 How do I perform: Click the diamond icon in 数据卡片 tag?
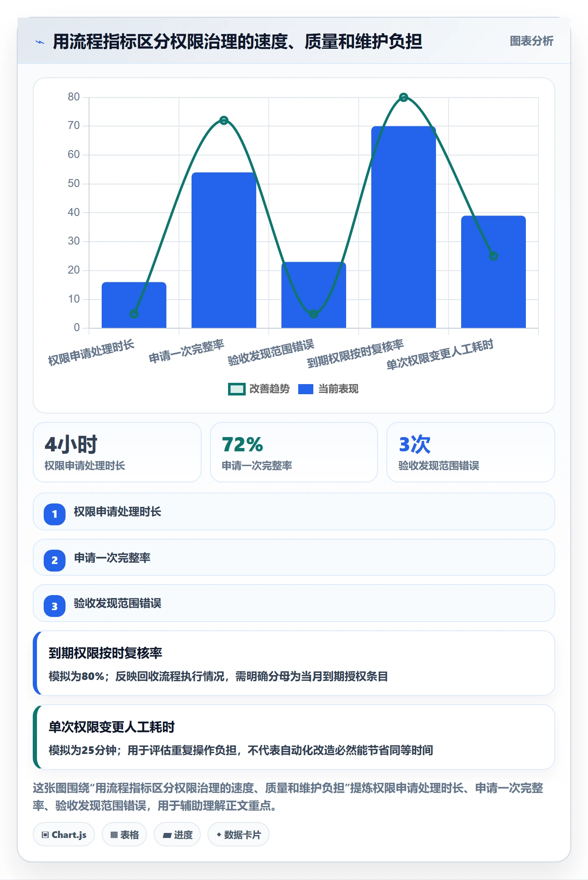[x=219, y=835]
